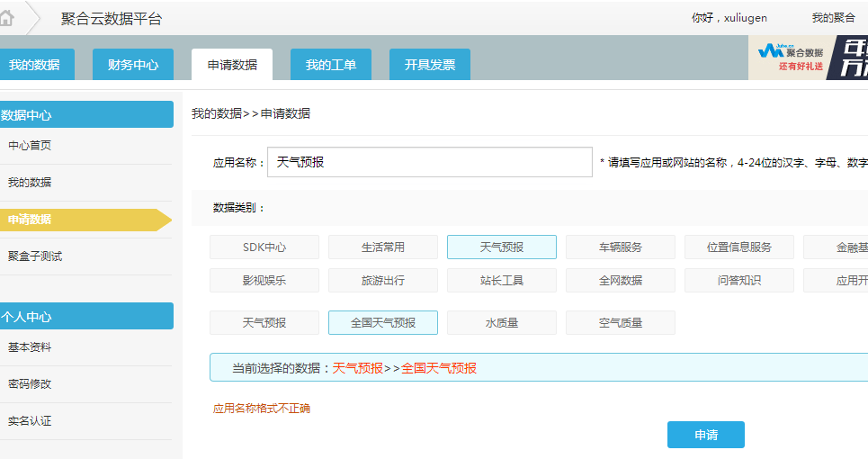This screenshot has width=868, height=459.
Task: Open the Juhe promotional banner logo
Action: point(790,58)
